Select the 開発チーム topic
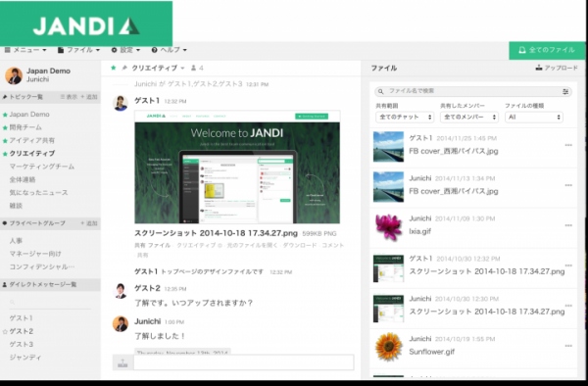 [25, 127]
